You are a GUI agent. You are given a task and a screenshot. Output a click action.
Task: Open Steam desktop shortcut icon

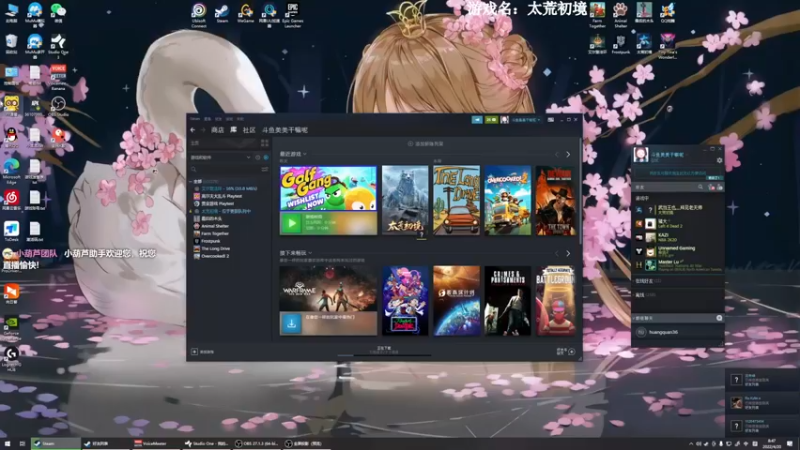222,14
